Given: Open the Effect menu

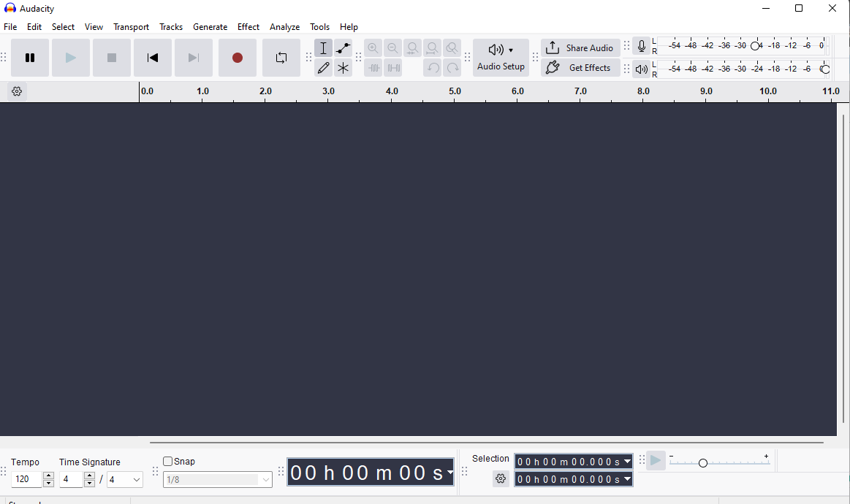Looking at the screenshot, I should (x=248, y=26).
